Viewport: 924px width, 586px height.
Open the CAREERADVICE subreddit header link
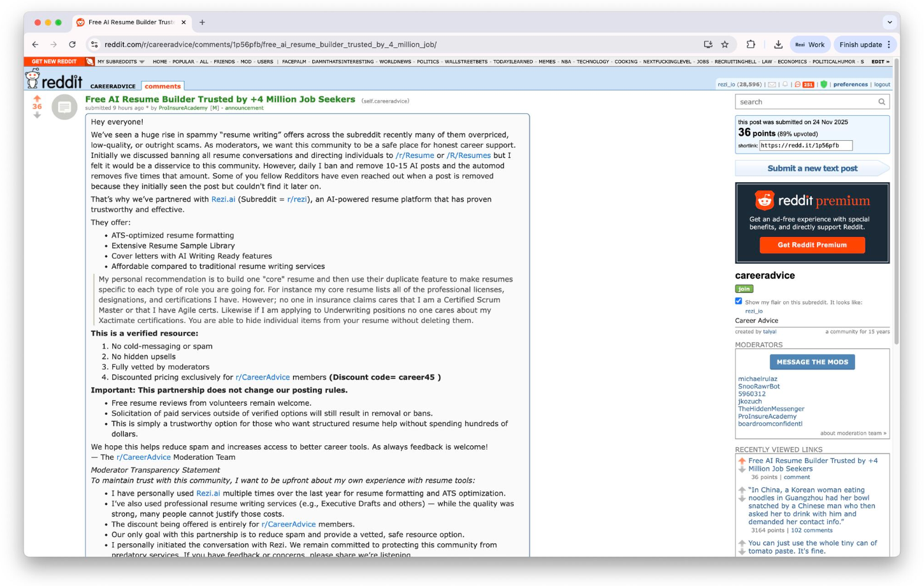[113, 86]
